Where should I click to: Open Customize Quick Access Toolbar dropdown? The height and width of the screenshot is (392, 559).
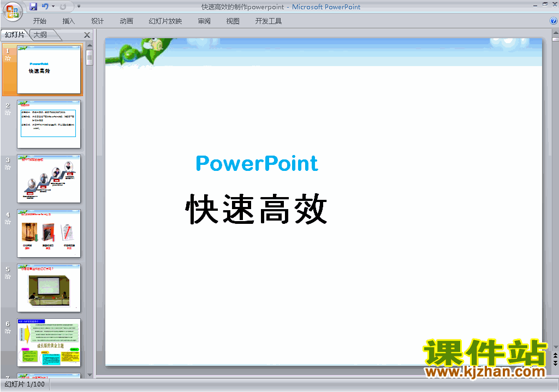(x=79, y=7)
